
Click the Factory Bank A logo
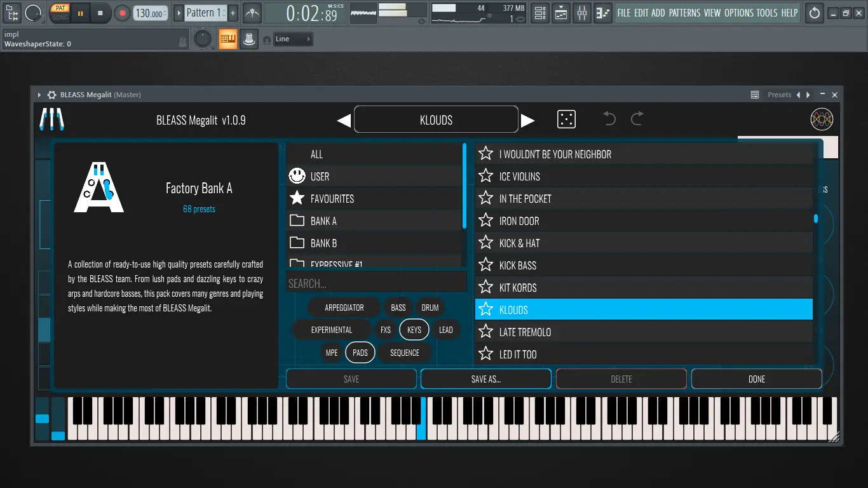tap(99, 187)
